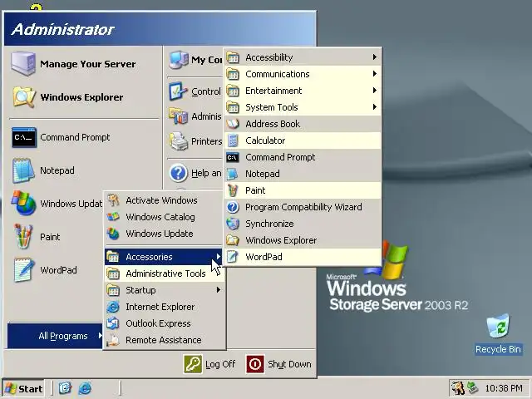Launch Paint from the left pane icon
Image resolution: width=532 pixels, height=399 pixels.
coord(23,236)
